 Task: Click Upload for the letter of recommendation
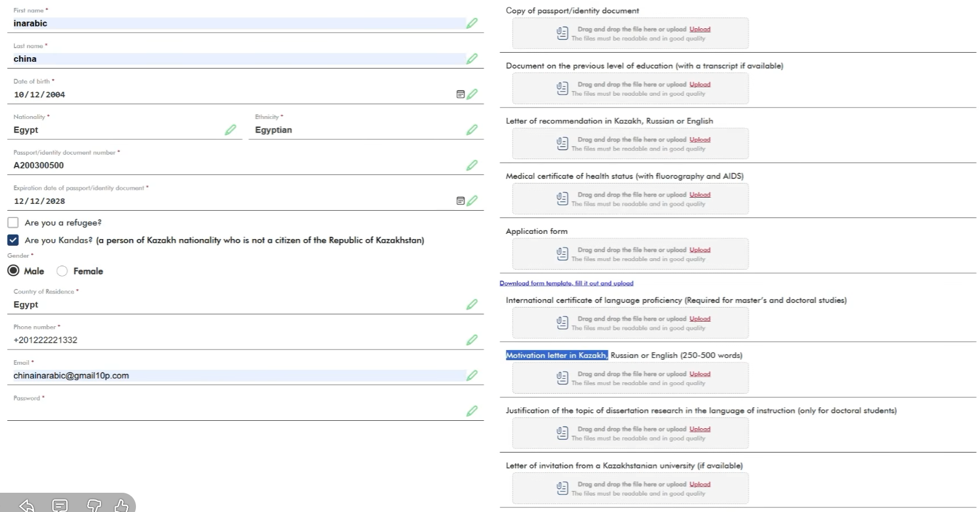pos(700,139)
